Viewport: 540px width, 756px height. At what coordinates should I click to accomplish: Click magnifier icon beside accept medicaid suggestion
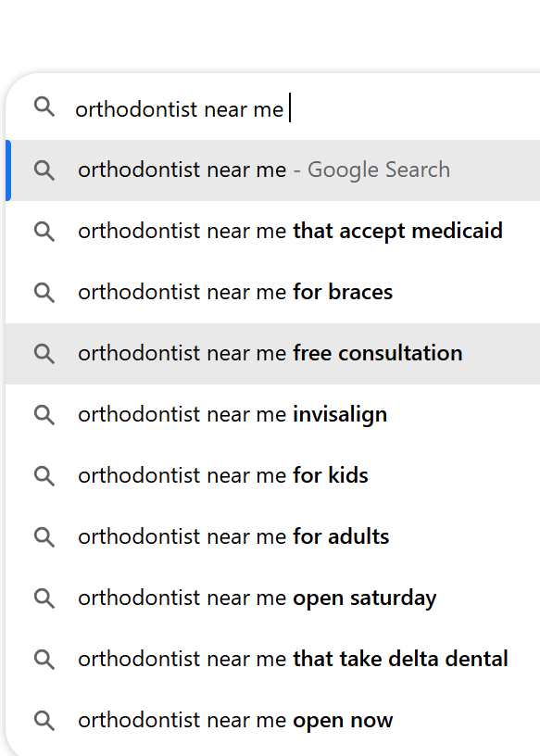tap(44, 232)
